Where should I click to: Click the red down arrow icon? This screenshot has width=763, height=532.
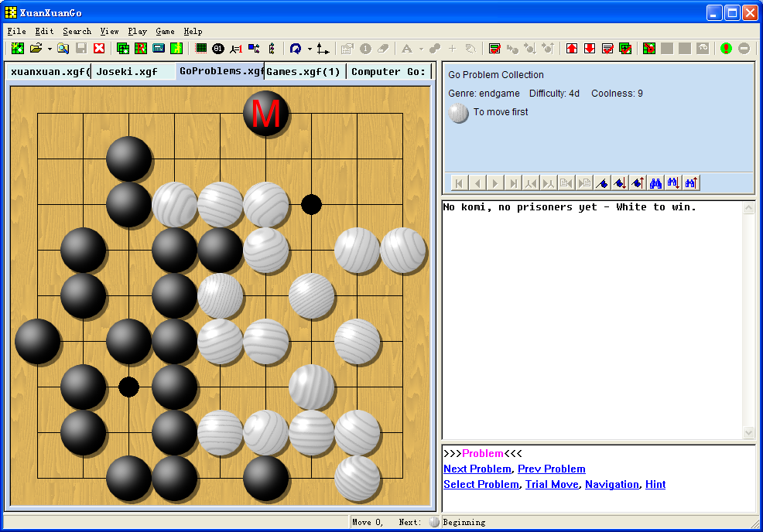tap(590, 49)
